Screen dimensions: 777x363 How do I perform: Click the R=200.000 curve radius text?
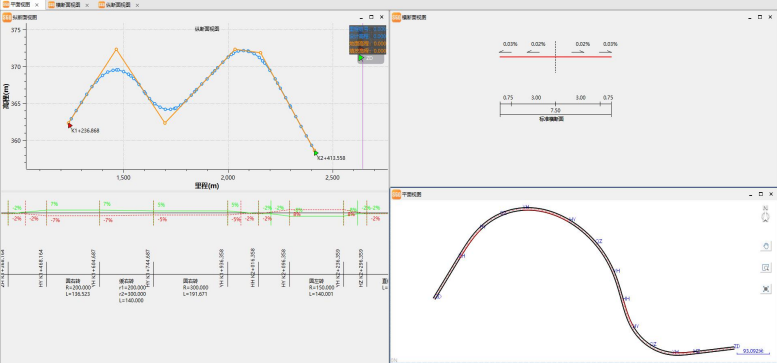[x=78, y=287]
